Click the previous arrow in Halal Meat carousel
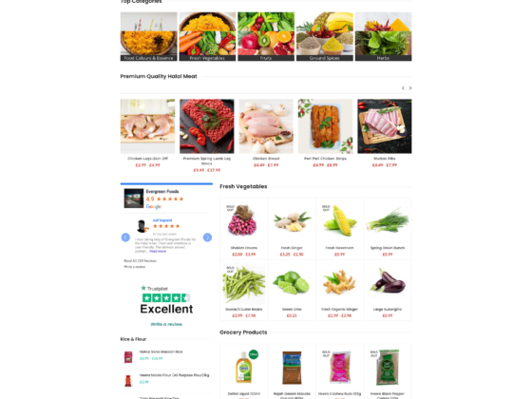This screenshot has width=532, height=399. [x=403, y=88]
